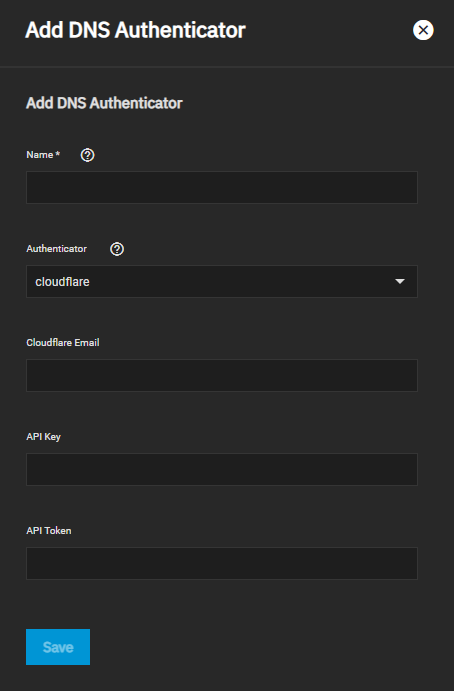Show help tooltip for Authenticator field

click(117, 249)
